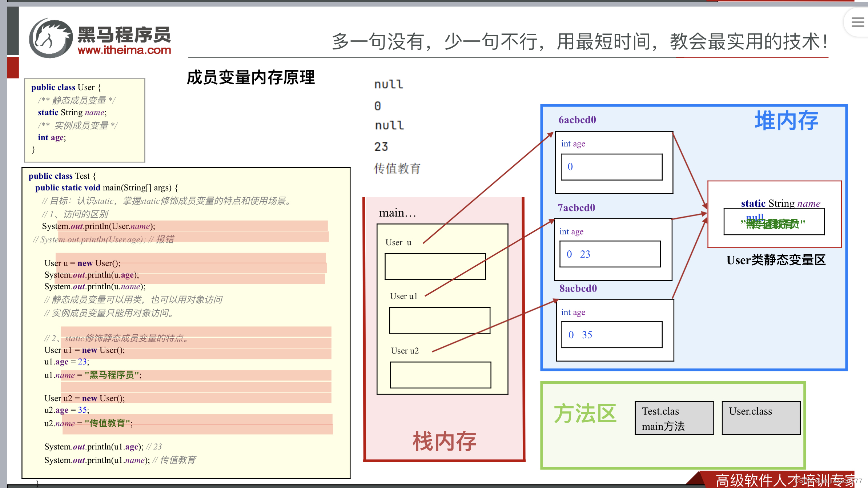This screenshot has width=868, height=488.
Task: Click the 方法区 label
Action: (585, 414)
